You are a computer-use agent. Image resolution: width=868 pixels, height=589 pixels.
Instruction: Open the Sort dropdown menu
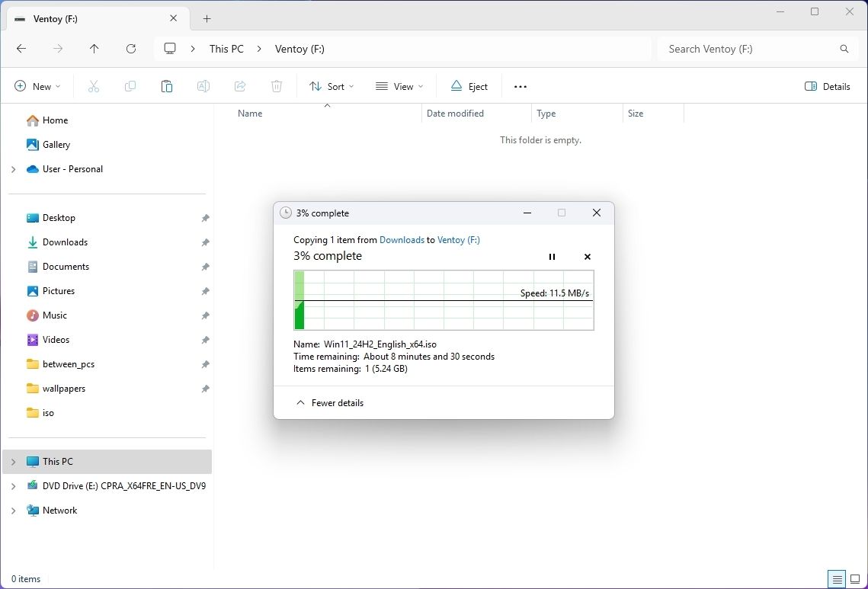click(x=331, y=86)
